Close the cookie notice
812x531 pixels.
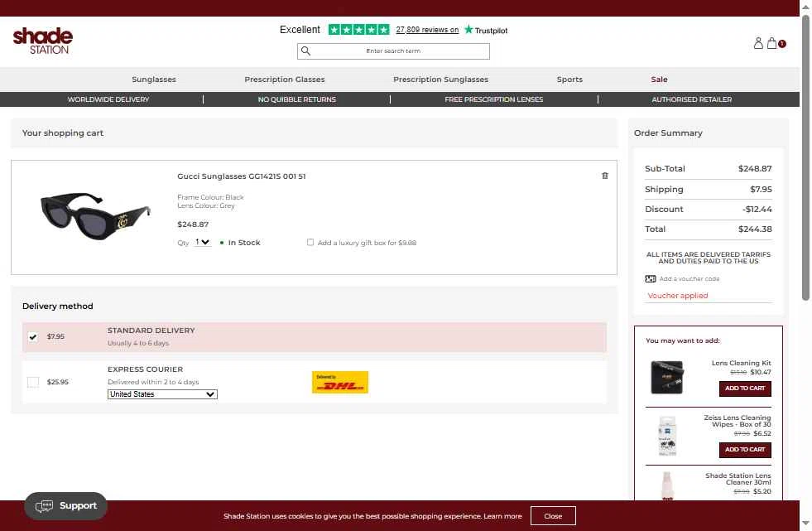(x=553, y=516)
